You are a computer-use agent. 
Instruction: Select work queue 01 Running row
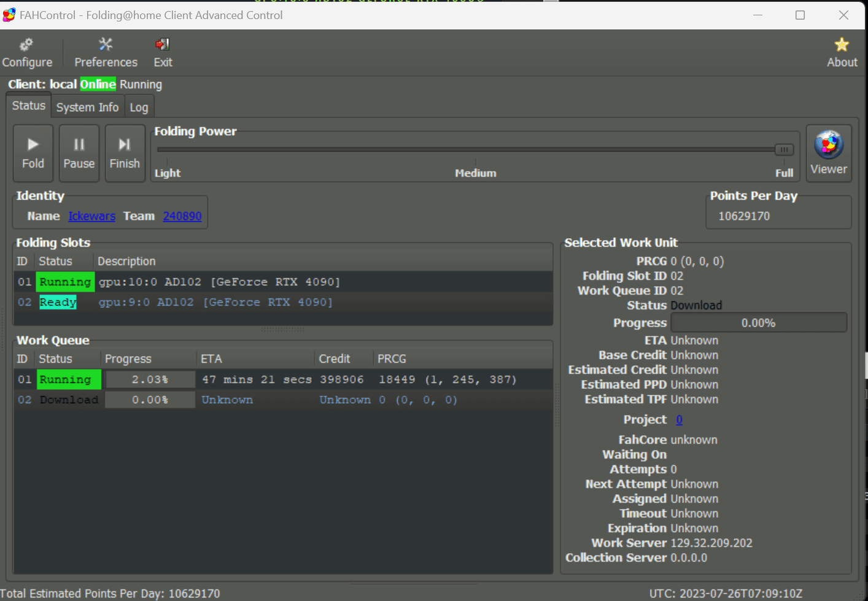(x=283, y=379)
